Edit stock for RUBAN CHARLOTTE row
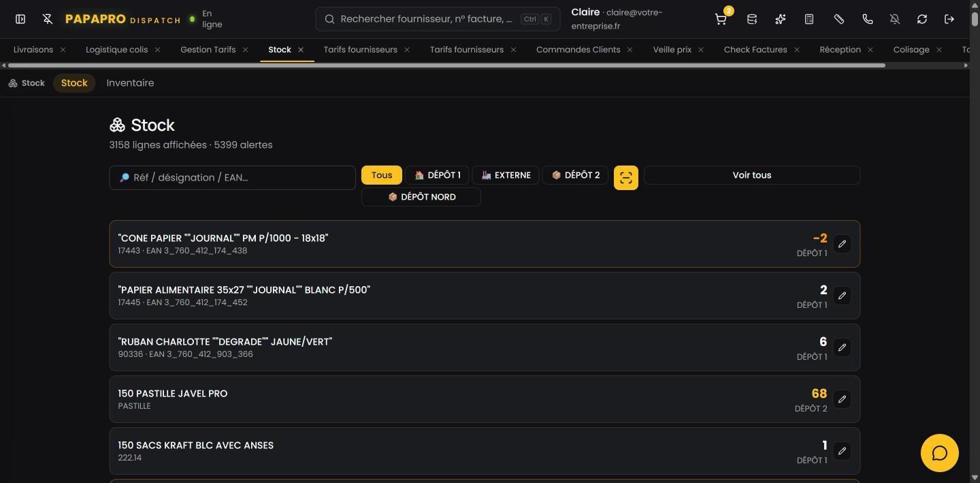This screenshot has width=980, height=483. [842, 347]
